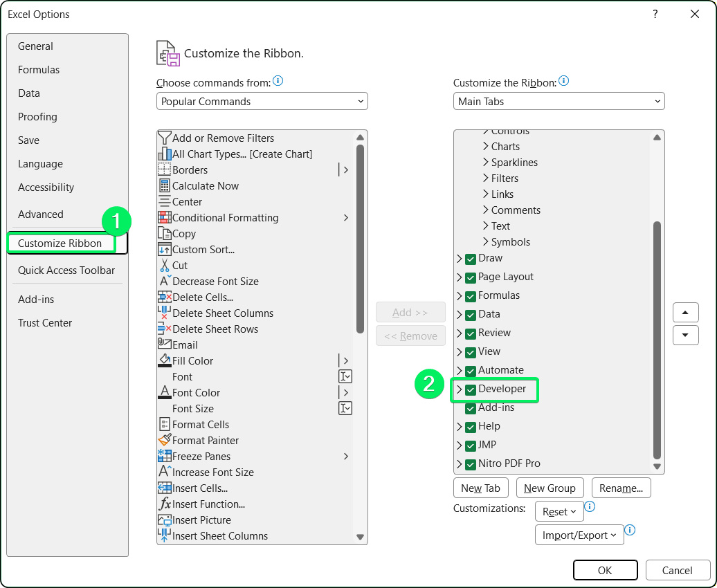The width and height of the screenshot is (717, 588).
Task: Click the move up arrow button
Action: click(685, 312)
